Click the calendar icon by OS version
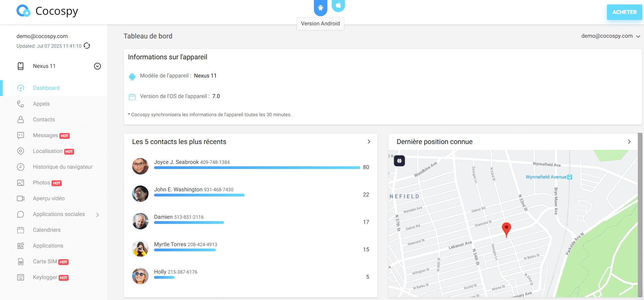Viewport: 644px width, 300px height. (132, 97)
